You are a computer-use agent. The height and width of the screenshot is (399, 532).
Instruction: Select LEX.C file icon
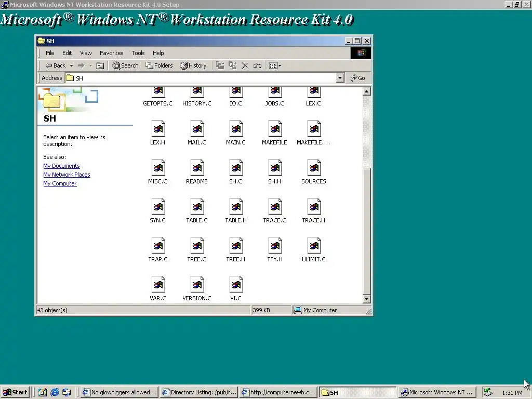(x=313, y=97)
